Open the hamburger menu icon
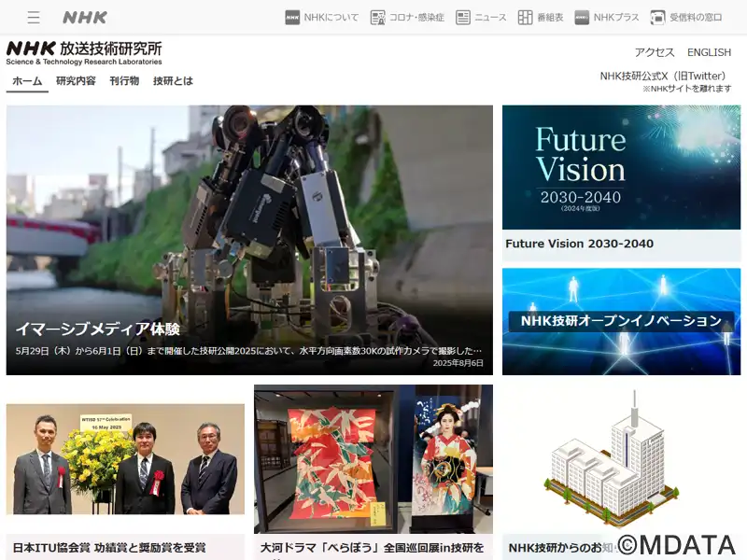The height and width of the screenshot is (560, 747). 34,18
